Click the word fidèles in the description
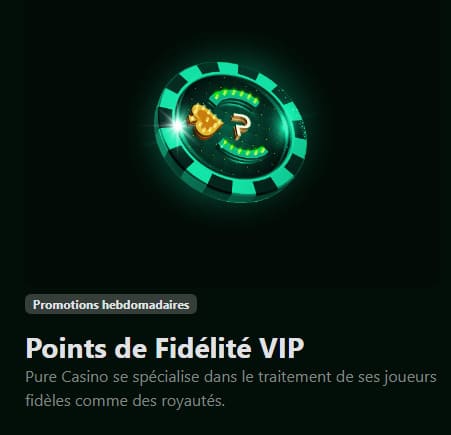 (x=48, y=401)
